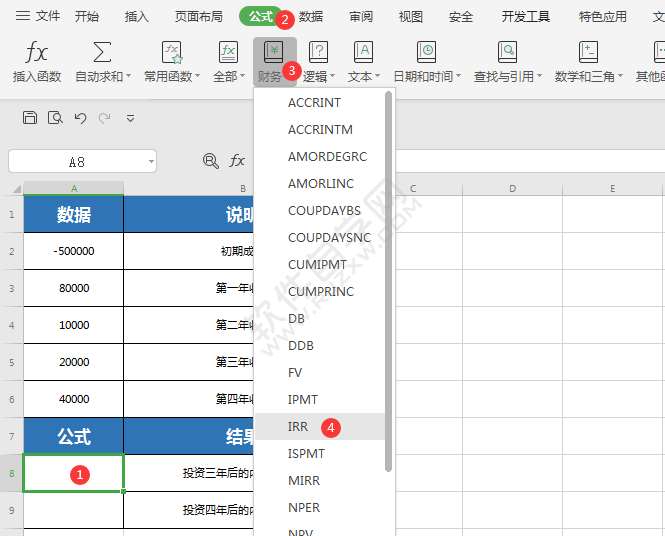Choose CUMPRINC from the function list

[321, 292]
